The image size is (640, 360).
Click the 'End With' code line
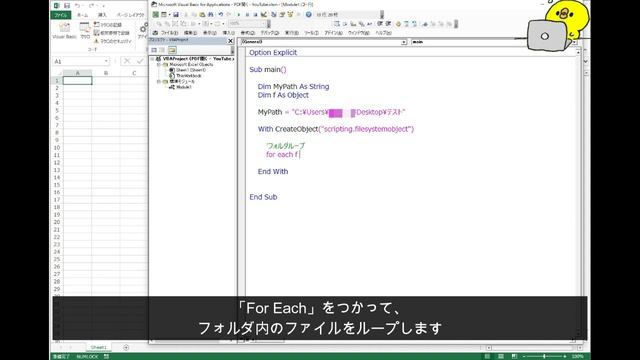pyautogui.click(x=273, y=171)
